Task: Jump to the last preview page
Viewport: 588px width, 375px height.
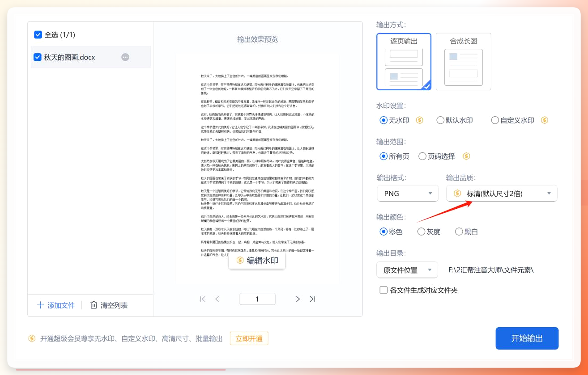Action: coord(312,299)
